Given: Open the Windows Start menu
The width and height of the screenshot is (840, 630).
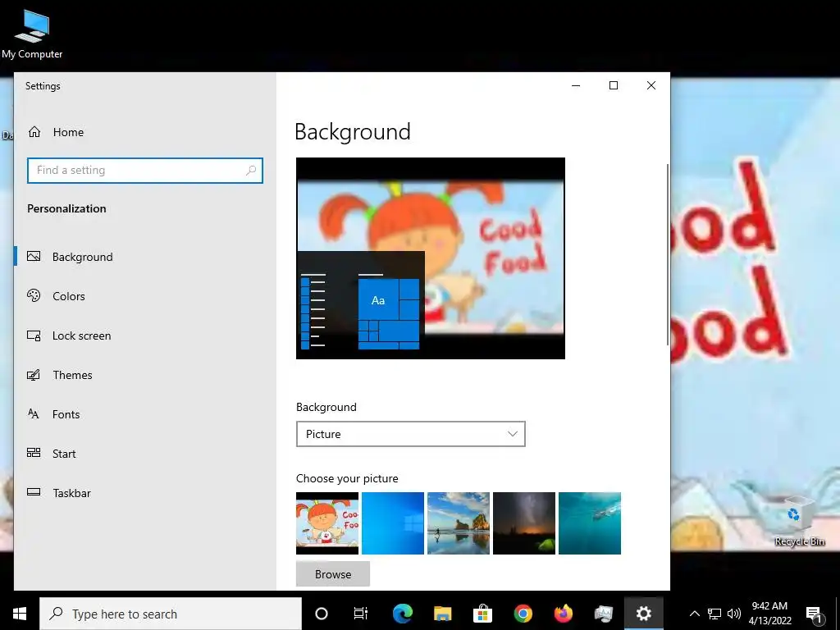Looking at the screenshot, I should click(20, 614).
